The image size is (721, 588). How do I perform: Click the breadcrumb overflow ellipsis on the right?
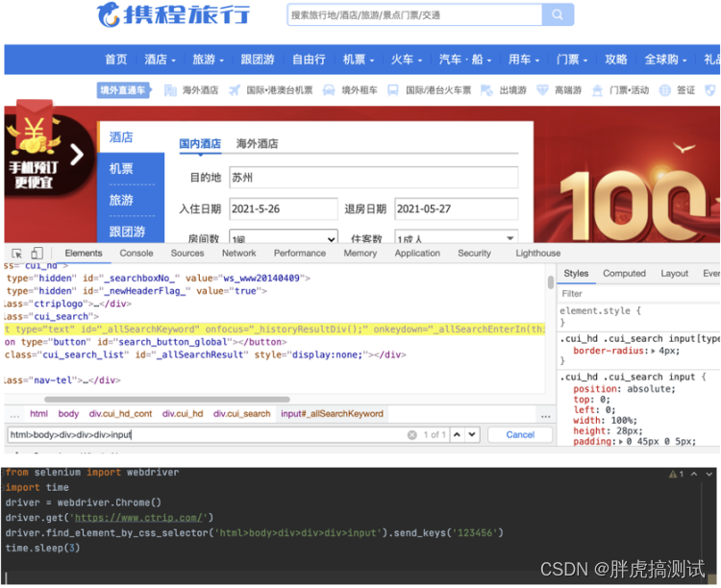[545, 415]
